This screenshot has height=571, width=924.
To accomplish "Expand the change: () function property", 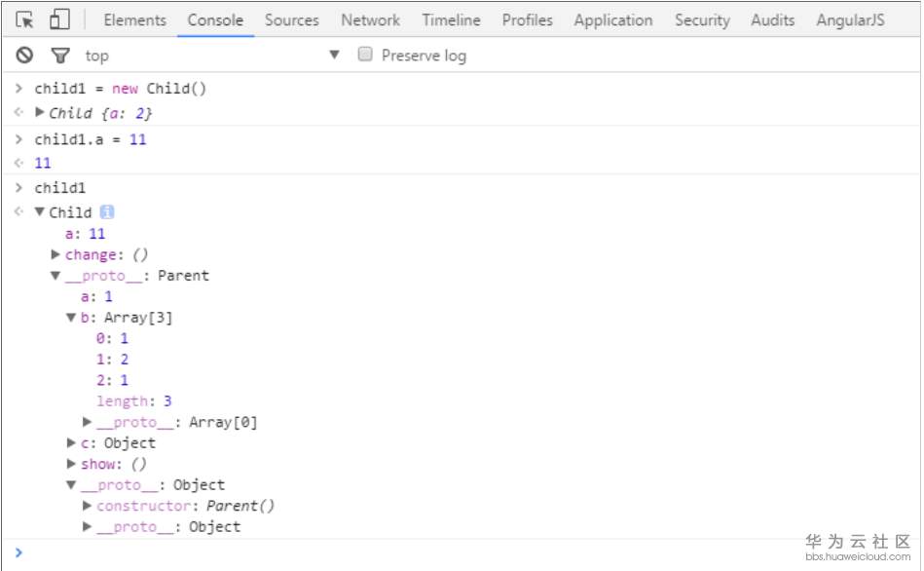I will tap(55, 254).
